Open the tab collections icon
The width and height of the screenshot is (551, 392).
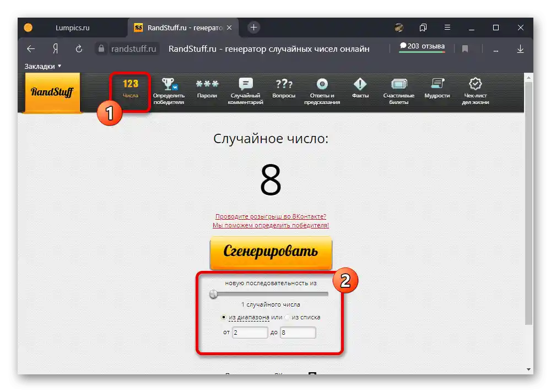pyautogui.click(x=423, y=28)
